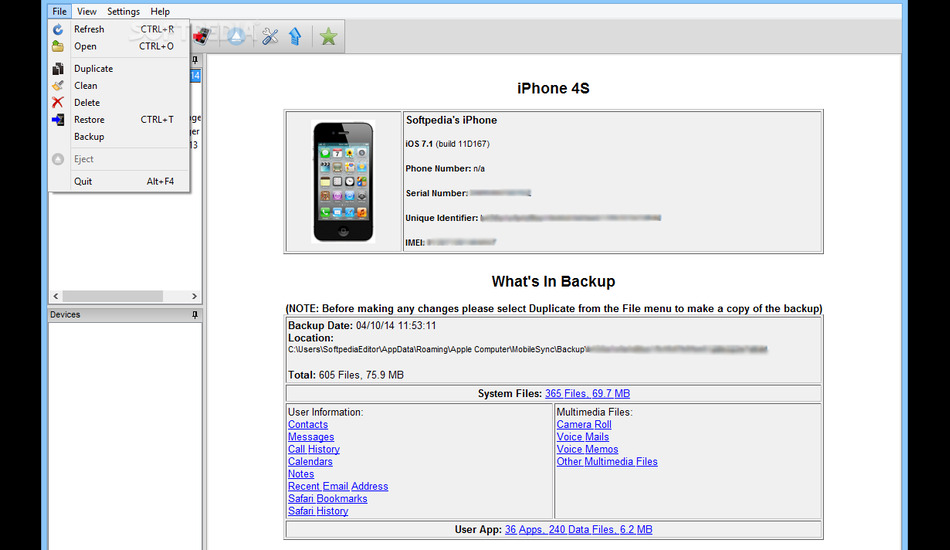The width and height of the screenshot is (950, 550).
Task: Open the Notes link
Action: (x=301, y=474)
